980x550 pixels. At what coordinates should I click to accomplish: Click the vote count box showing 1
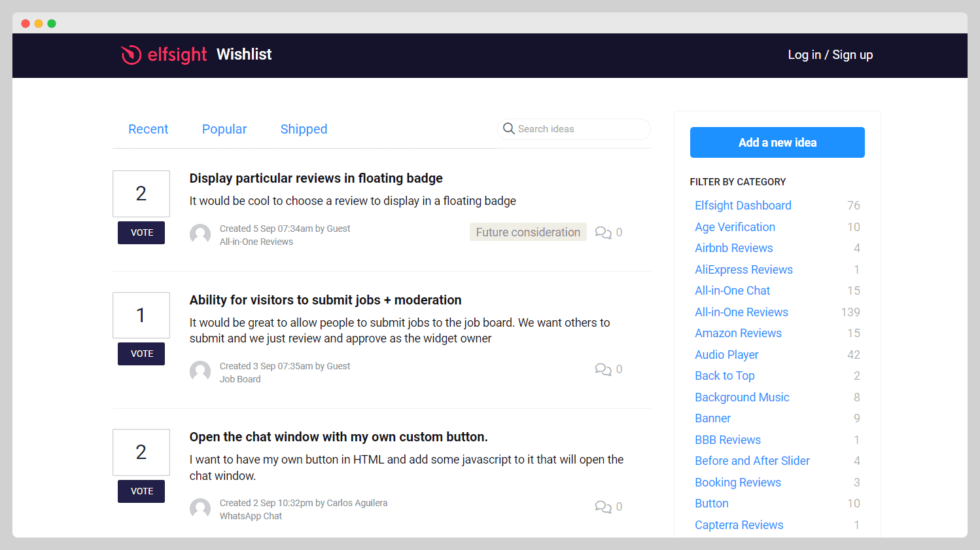click(x=141, y=316)
